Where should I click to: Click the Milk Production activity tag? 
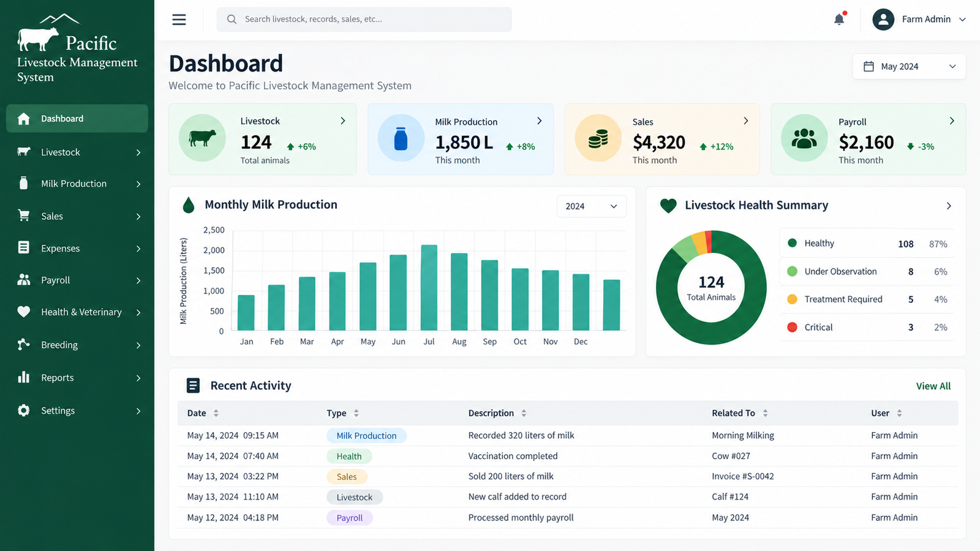click(366, 436)
